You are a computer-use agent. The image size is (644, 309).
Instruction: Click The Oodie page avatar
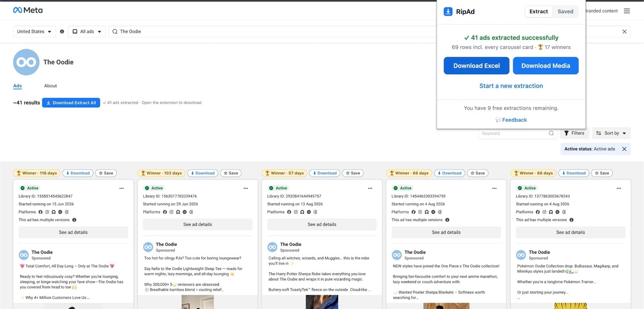click(26, 62)
